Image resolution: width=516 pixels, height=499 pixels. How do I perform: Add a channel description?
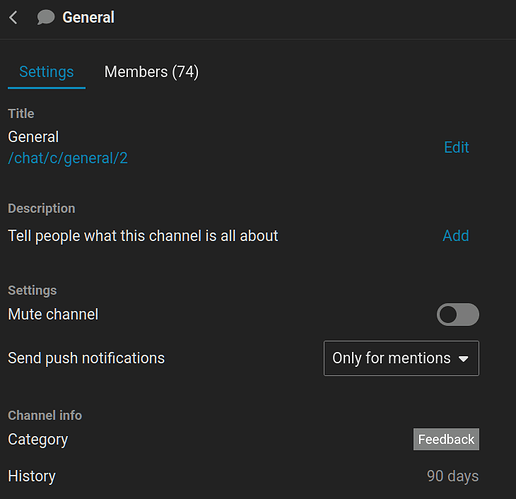click(456, 236)
